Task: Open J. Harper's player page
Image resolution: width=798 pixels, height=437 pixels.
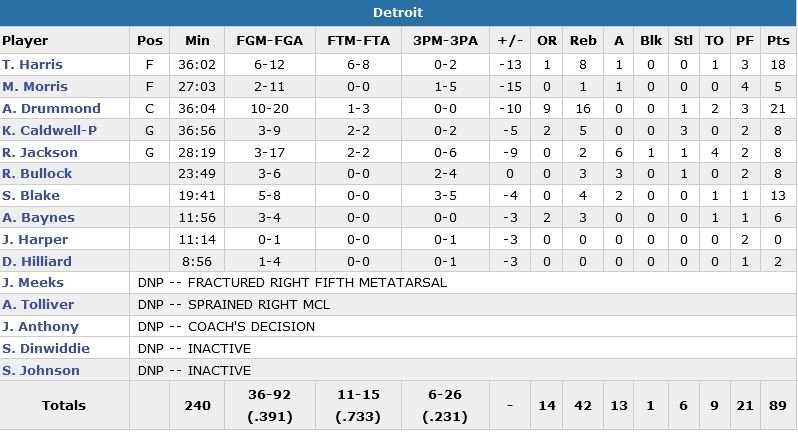Action: (x=35, y=240)
